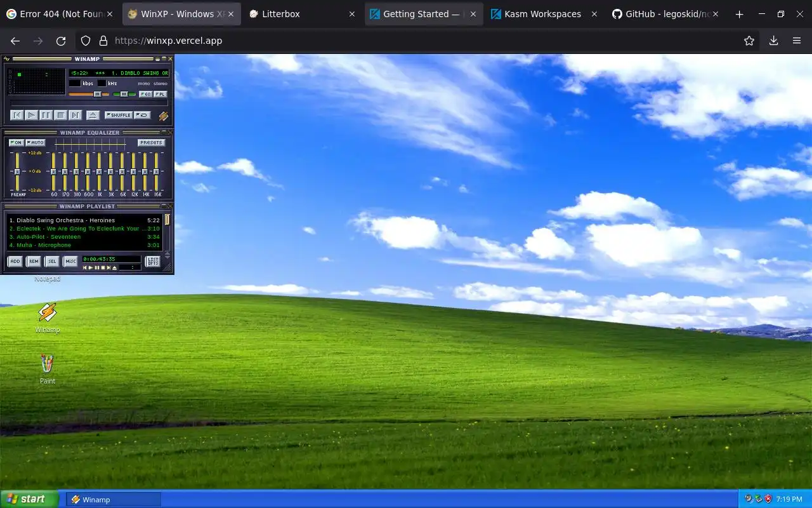
Task: Click the tracking protection shield icon
Action: [86, 41]
